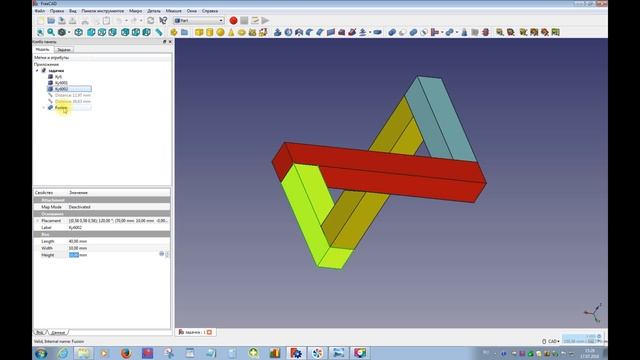Image resolution: width=640 pixels, height=360 pixels.
Task: Open the parametric primitives creator icon
Action: [x=252, y=32]
